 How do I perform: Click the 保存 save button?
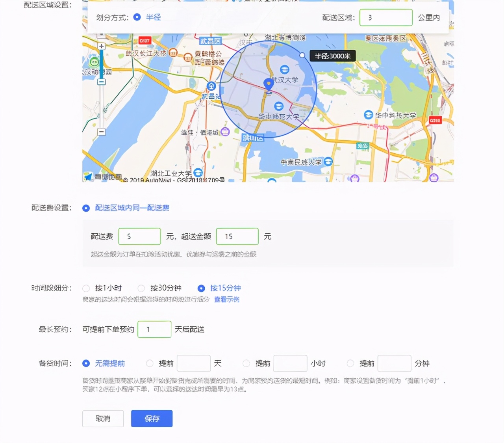(x=152, y=419)
